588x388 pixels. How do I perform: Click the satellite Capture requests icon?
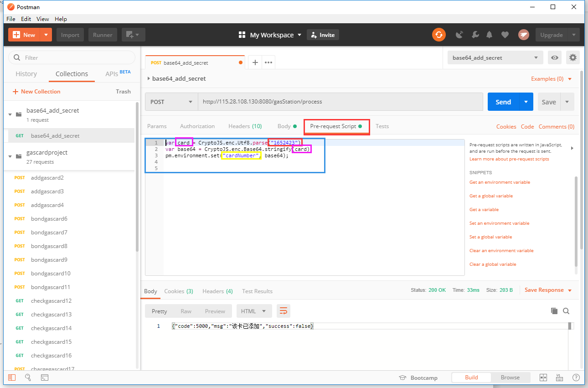coord(459,35)
